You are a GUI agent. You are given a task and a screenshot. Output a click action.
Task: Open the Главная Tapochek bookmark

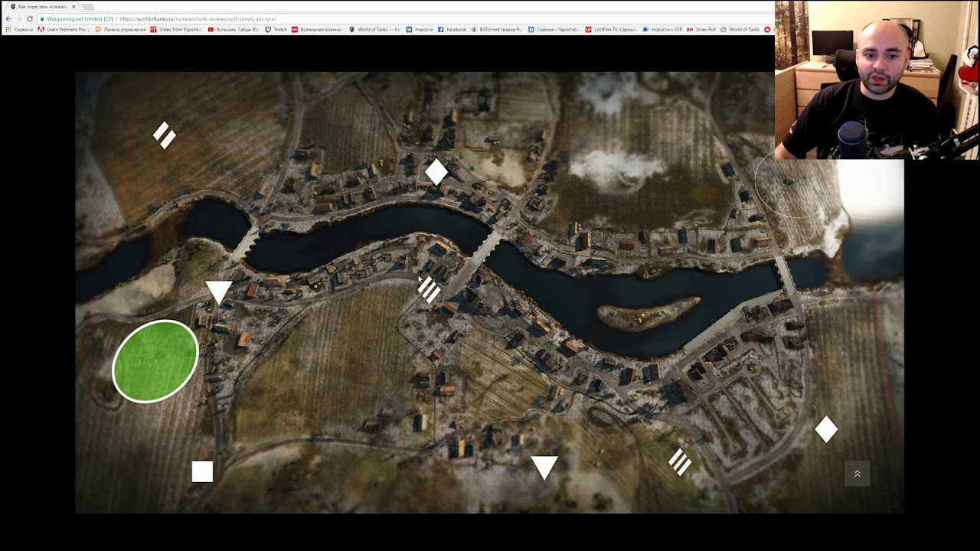coord(554,29)
